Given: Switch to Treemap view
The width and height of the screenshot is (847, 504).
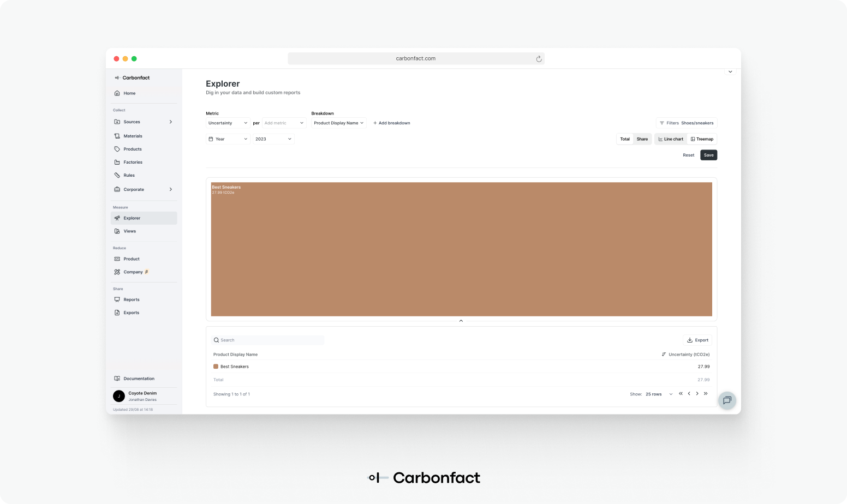Looking at the screenshot, I should [x=702, y=139].
